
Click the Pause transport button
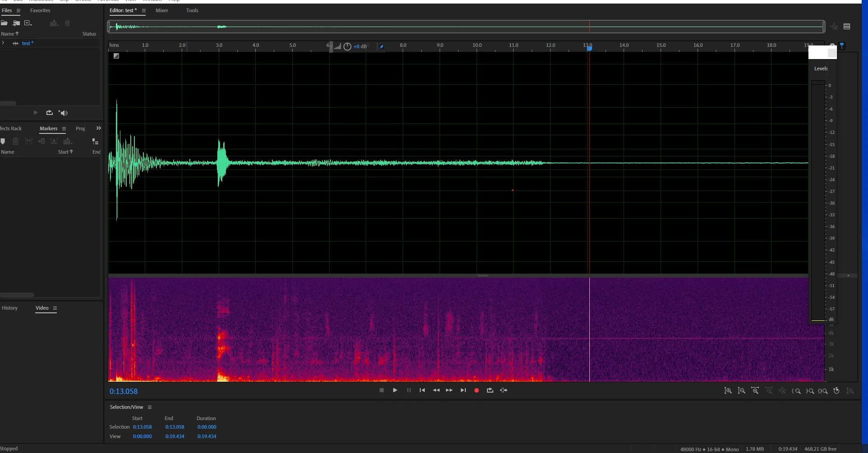click(409, 390)
